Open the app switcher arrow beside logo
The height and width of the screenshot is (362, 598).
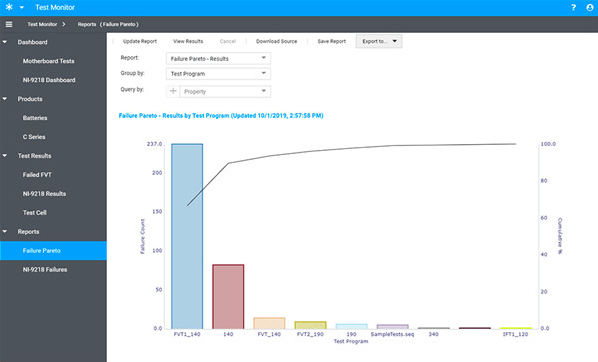coord(22,7)
